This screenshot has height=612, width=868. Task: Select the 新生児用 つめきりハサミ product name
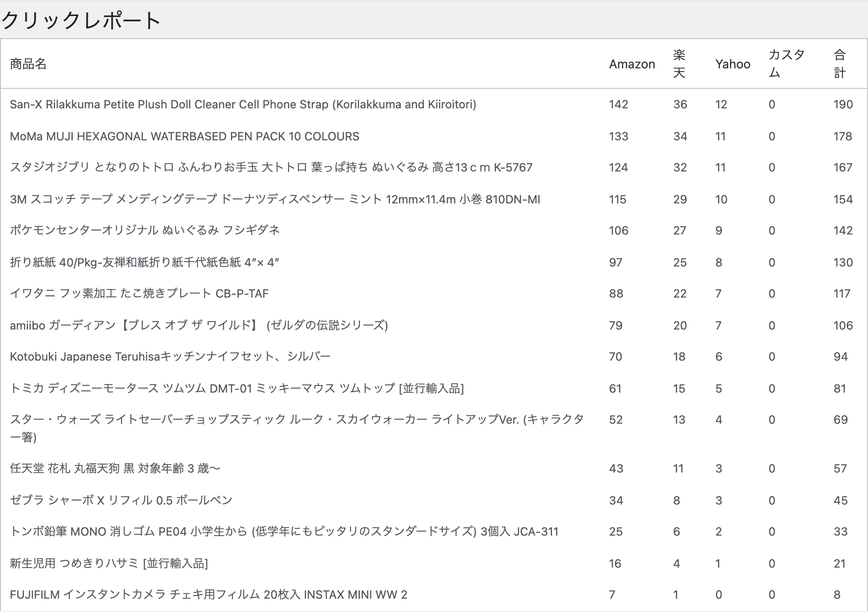coord(109,564)
